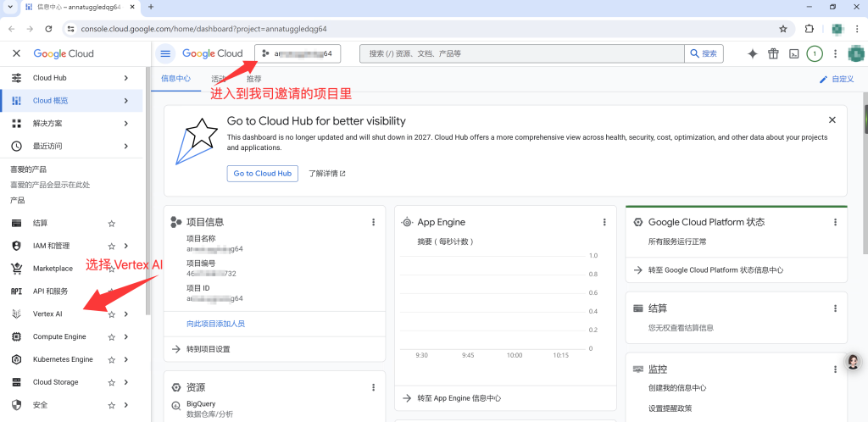Expand the 解决方案 submenu chevron
Image resolution: width=868 pixels, height=422 pixels.
tap(126, 124)
